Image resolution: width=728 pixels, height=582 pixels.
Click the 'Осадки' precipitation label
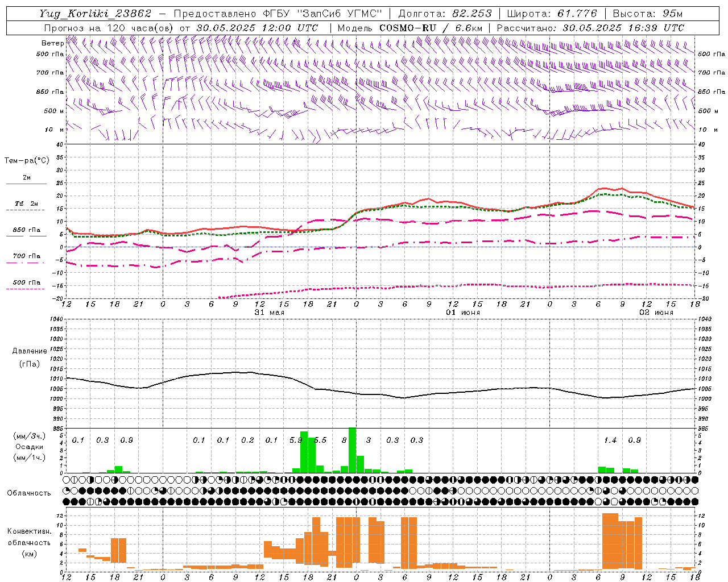[x=30, y=447]
